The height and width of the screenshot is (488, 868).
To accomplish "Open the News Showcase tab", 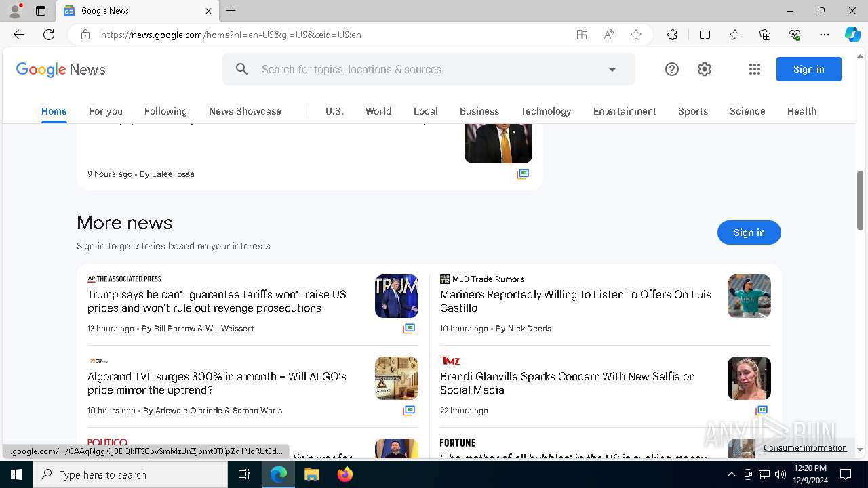I will (x=245, y=111).
